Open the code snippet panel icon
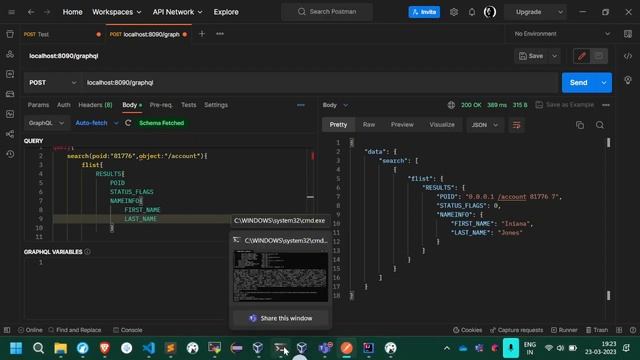Image resolution: width=640 pixels, height=360 pixels. (x=628, y=56)
